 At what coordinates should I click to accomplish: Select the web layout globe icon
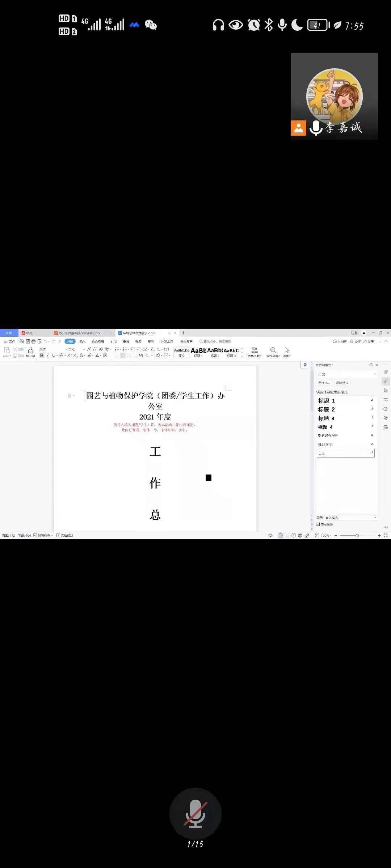point(300,536)
